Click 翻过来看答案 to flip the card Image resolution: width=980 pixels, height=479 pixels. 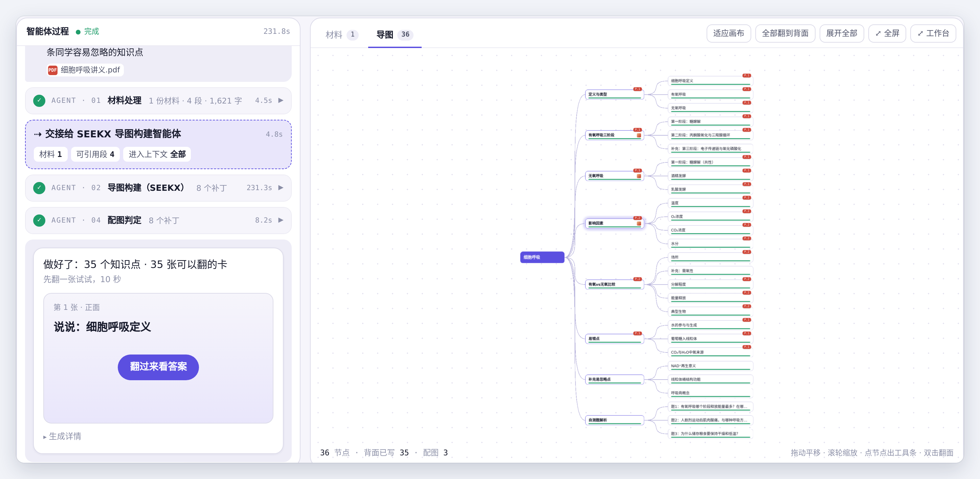[158, 367]
